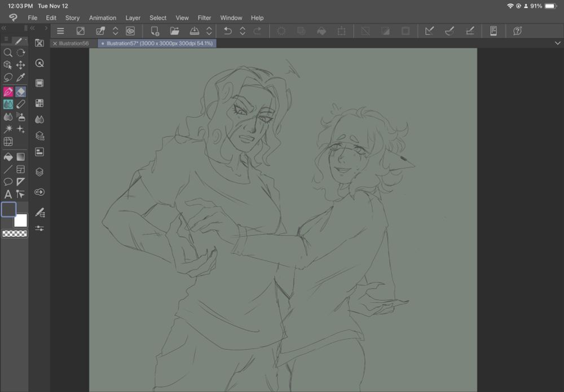Select the Zoom magnifier tool
Screen dimensions: 564x392
(8, 52)
